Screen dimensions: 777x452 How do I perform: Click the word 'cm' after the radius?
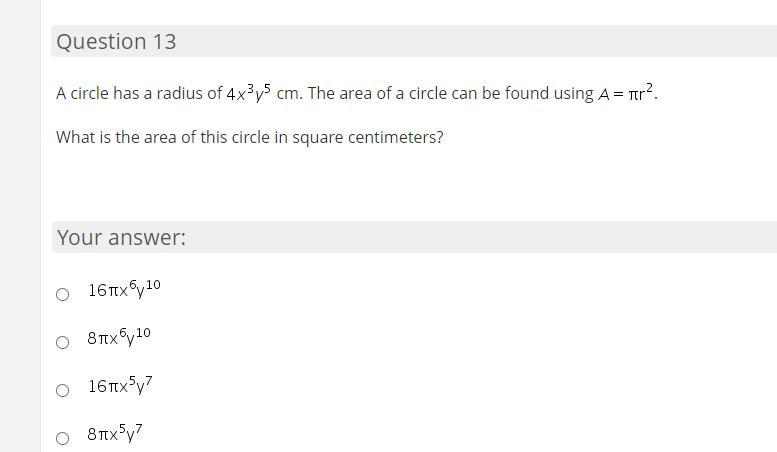288,94
